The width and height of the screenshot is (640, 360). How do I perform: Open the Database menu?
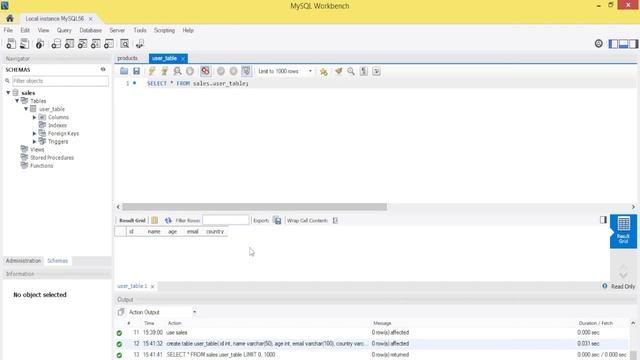(91, 30)
